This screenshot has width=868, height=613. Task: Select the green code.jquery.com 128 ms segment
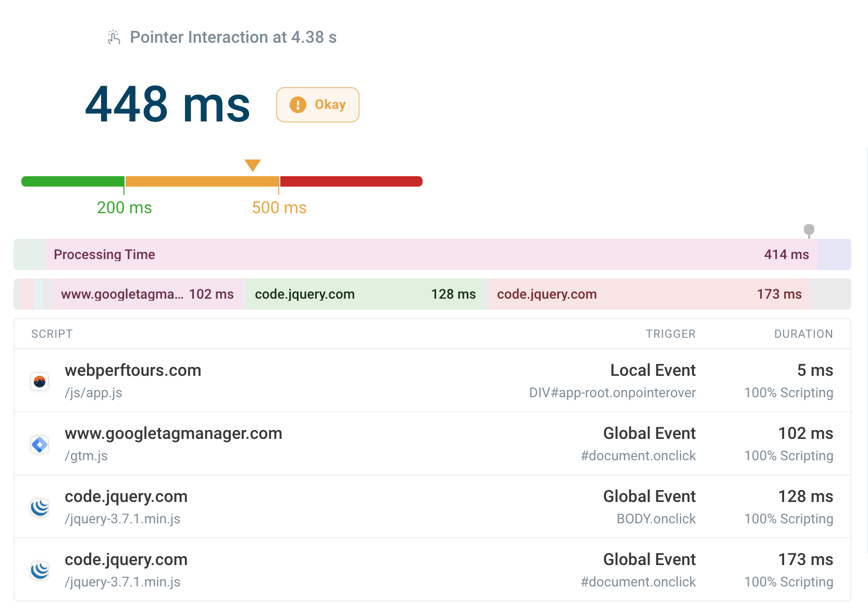point(365,294)
